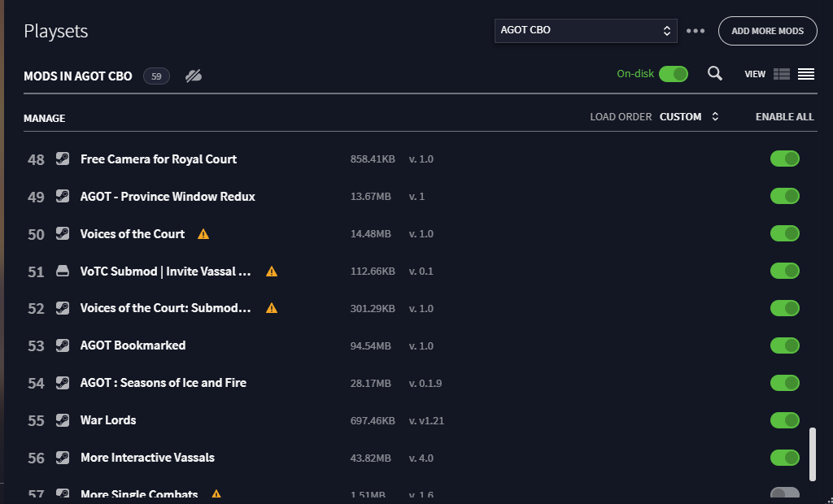Select the VoTC Submod | Invite Vassal title
This screenshot has height=504, width=833.
tap(165, 272)
